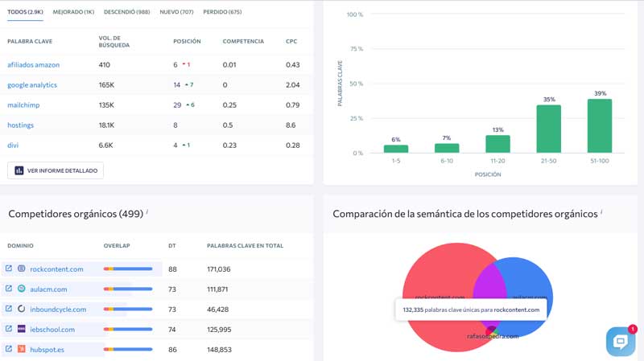Viewport: 644px width, 361px height.
Task: Click info icon next to Competidores orgánicos
Action: click(x=147, y=212)
